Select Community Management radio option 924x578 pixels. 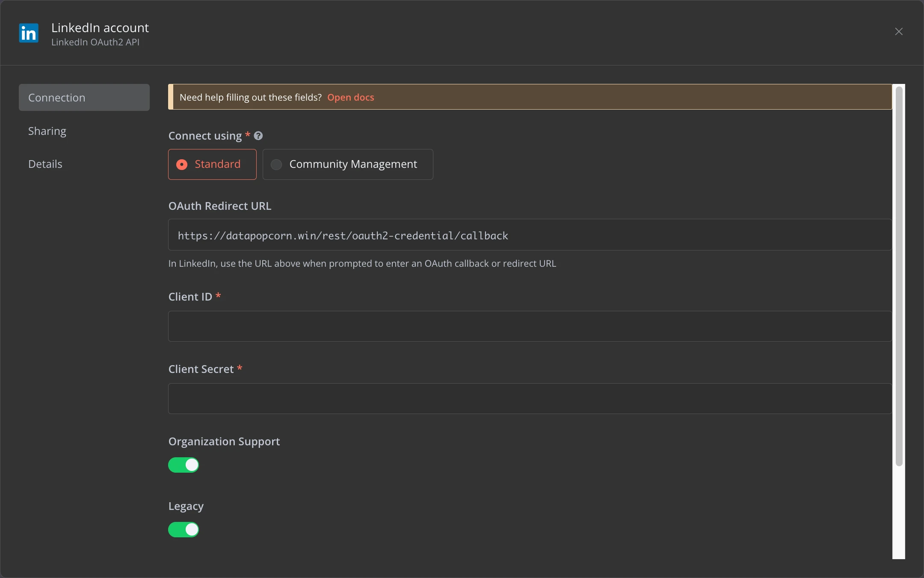[348, 164]
